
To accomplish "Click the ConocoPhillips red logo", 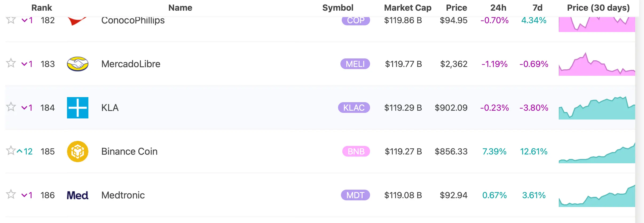I will click(x=77, y=21).
